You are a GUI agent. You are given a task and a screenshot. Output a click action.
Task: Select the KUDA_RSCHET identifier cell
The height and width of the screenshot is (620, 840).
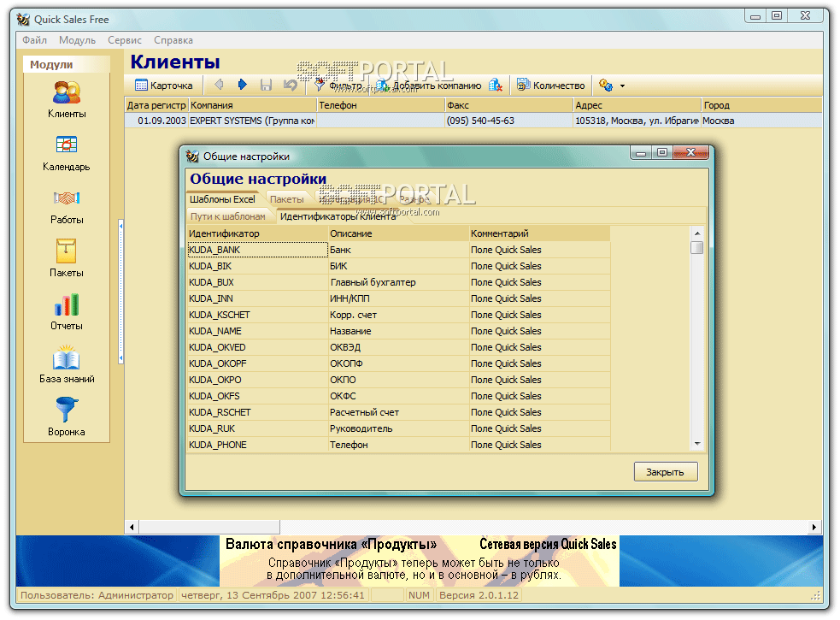tap(257, 412)
